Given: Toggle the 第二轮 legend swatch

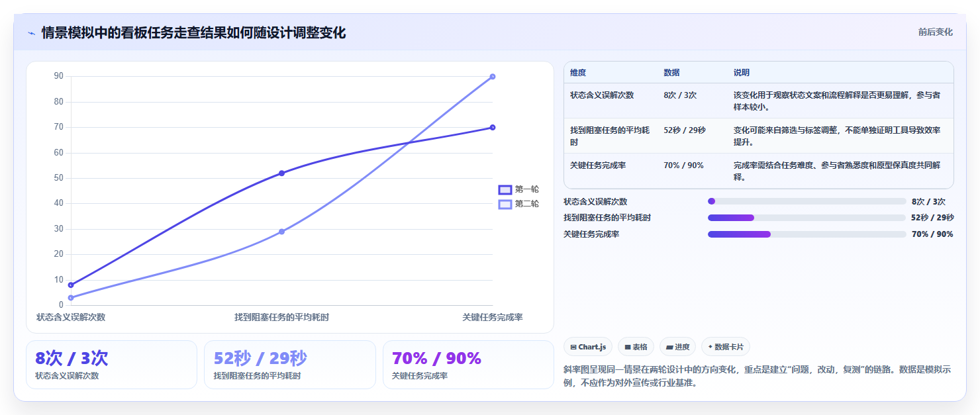Looking at the screenshot, I should 505,204.
